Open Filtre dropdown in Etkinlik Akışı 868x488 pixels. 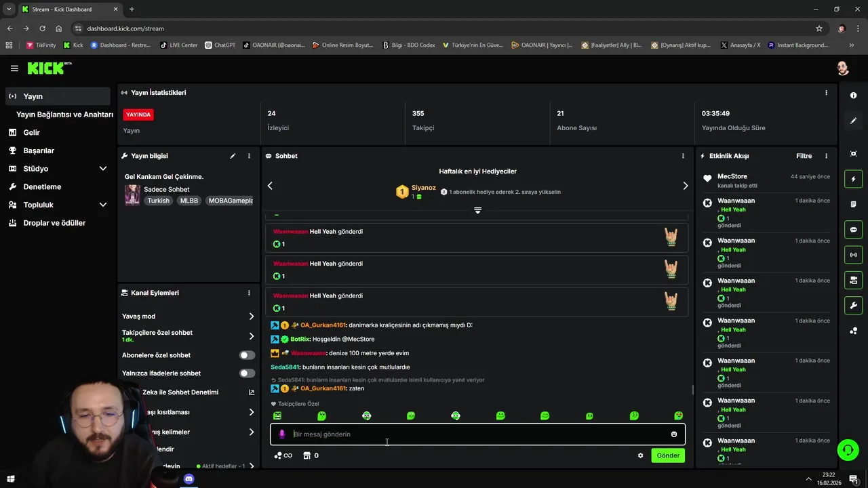click(804, 156)
